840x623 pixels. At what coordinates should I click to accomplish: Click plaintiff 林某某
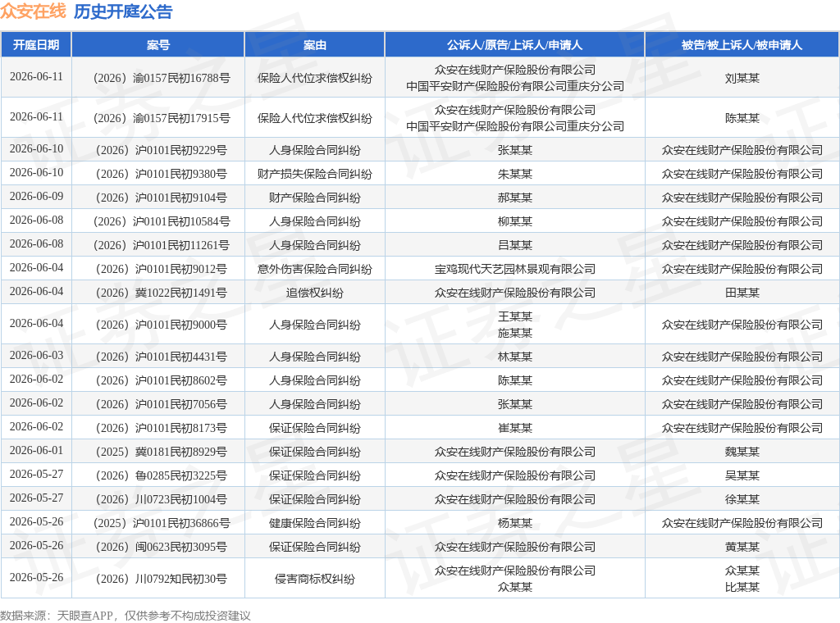coord(515,357)
